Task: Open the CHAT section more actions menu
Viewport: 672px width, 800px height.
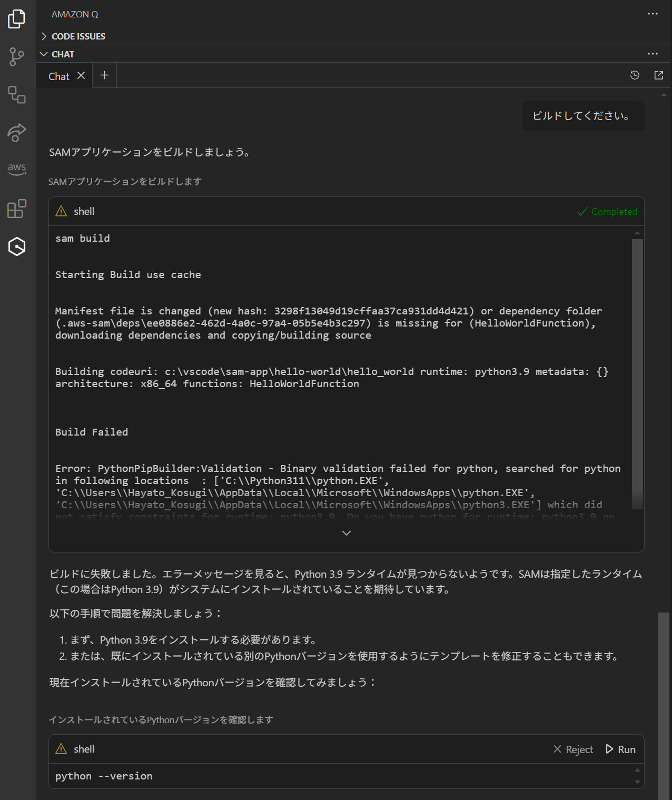Action: [x=653, y=54]
